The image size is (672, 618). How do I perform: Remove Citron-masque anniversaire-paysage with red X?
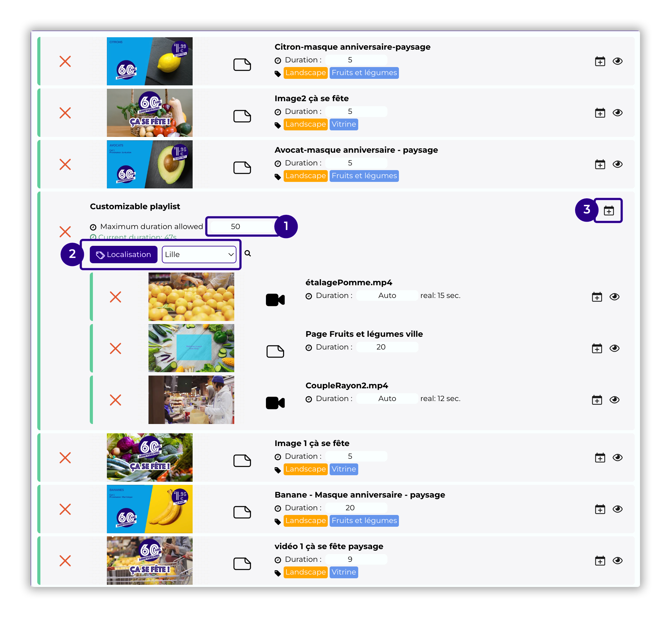coord(65,61)
